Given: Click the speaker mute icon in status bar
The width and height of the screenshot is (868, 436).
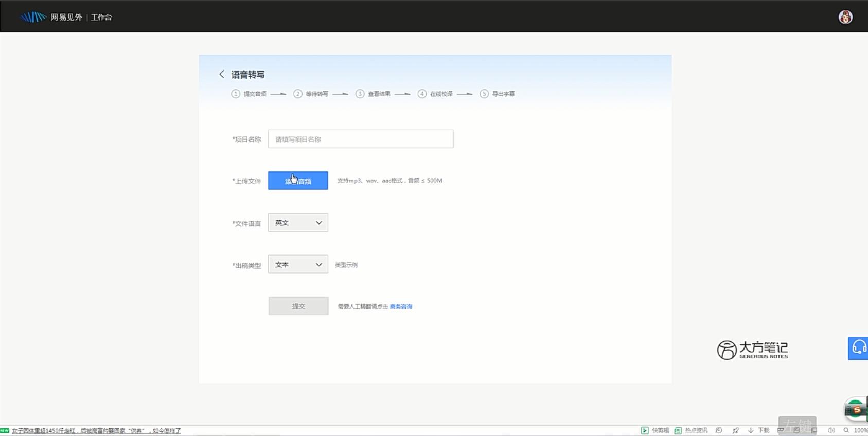Looking at the screenshot, I should [x=831, y=430].
